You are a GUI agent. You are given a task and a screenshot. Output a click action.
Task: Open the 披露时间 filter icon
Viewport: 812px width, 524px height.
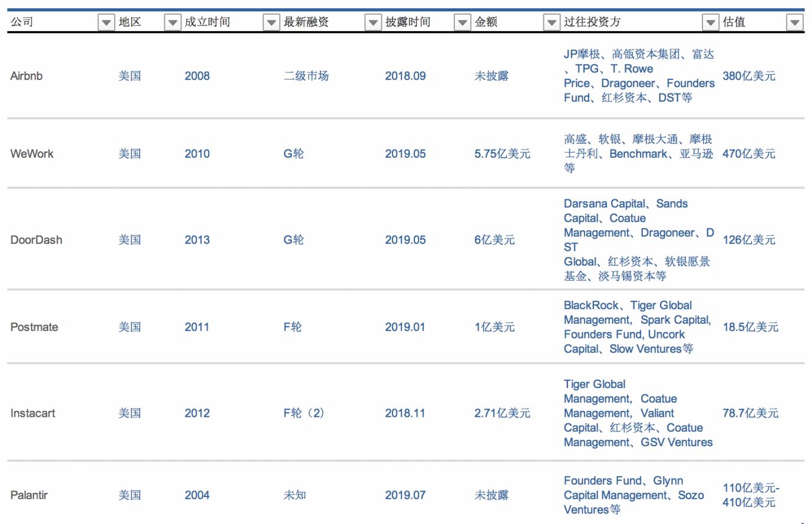point(465,22)
